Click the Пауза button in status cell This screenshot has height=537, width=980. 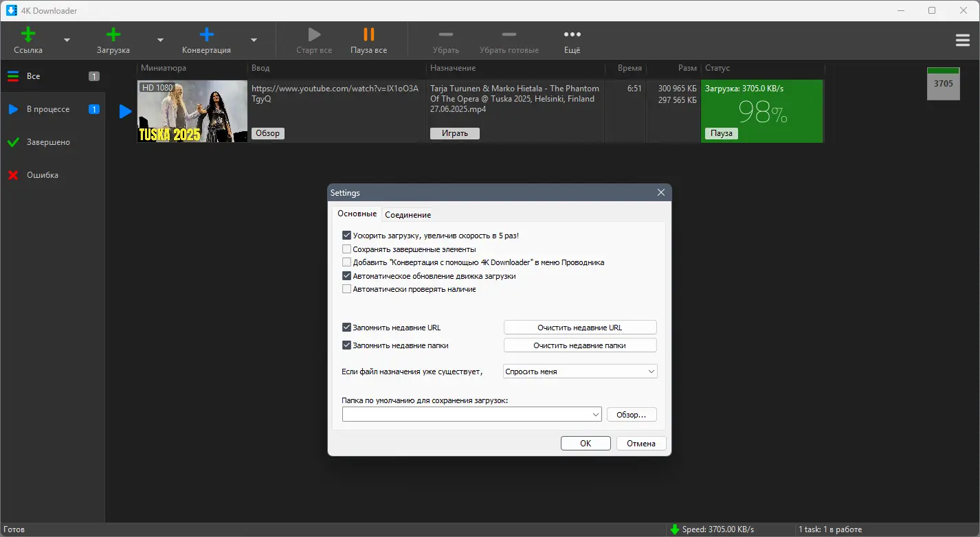pos(722,133)
